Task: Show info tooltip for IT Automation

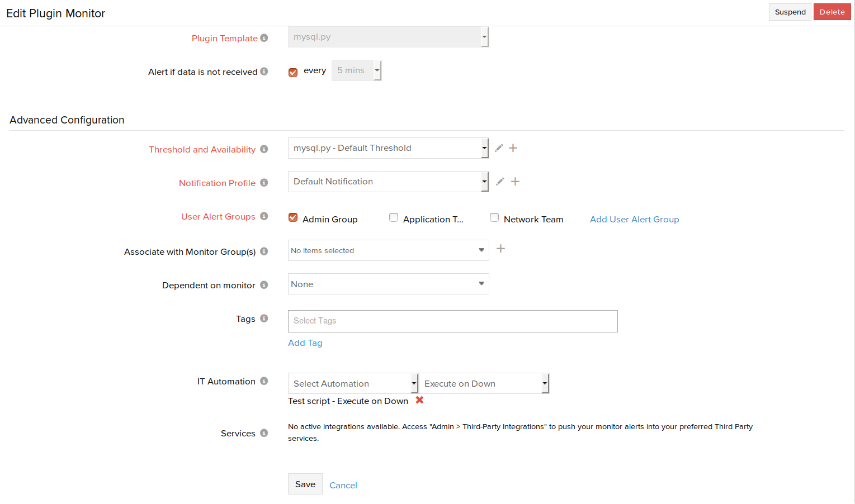Action: click(264, 381)
